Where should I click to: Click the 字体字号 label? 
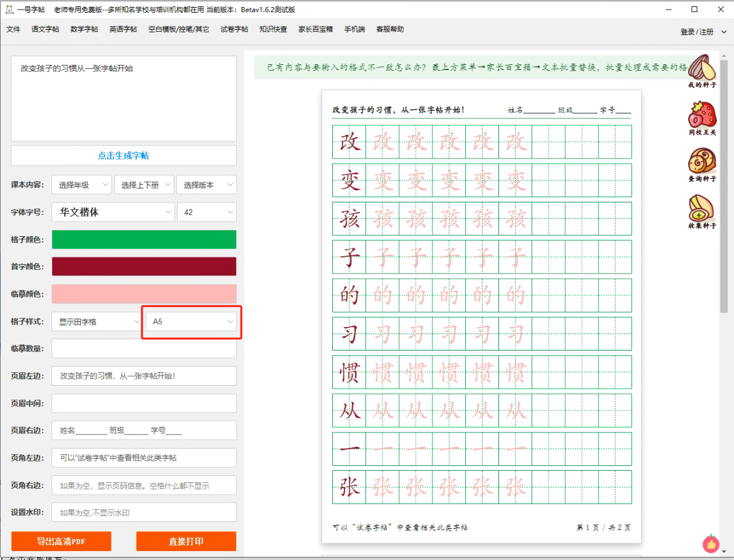[27, 212]
